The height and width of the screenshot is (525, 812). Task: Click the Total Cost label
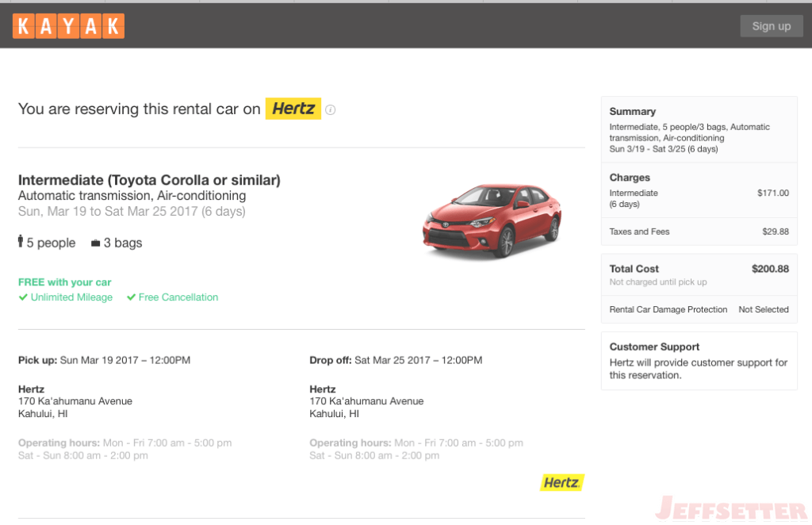pos(634,269)
